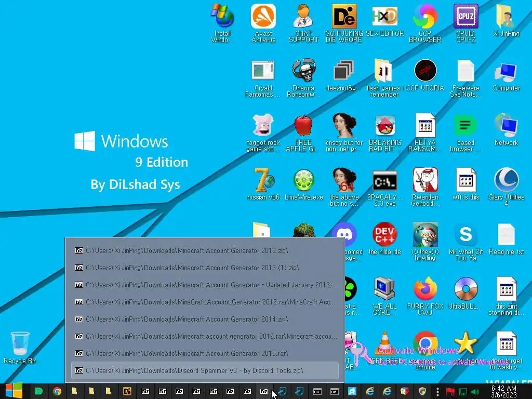The height and width of the screenshot is (399, 532).
Task: Open the Freeware Sys Note file
Action: (465, 78)
